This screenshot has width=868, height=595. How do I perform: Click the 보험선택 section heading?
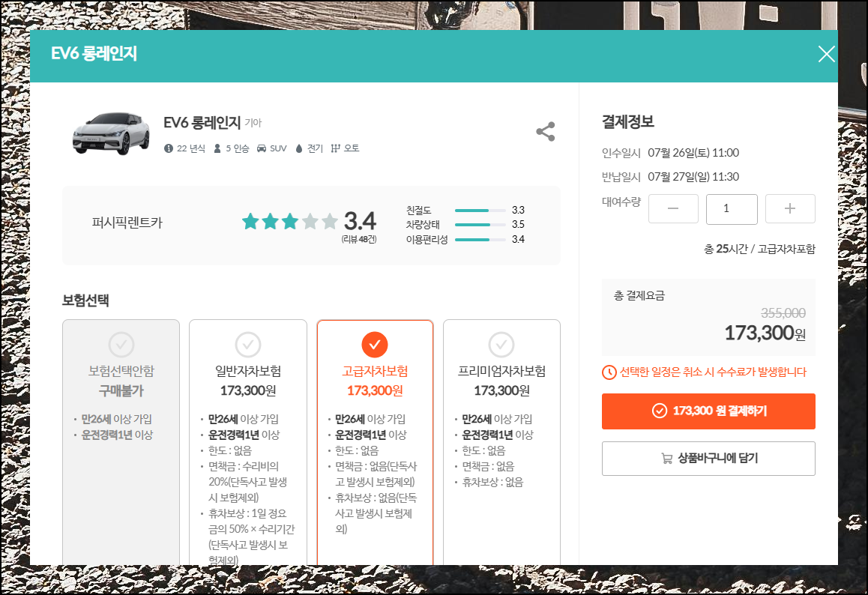tap(85, 300)
